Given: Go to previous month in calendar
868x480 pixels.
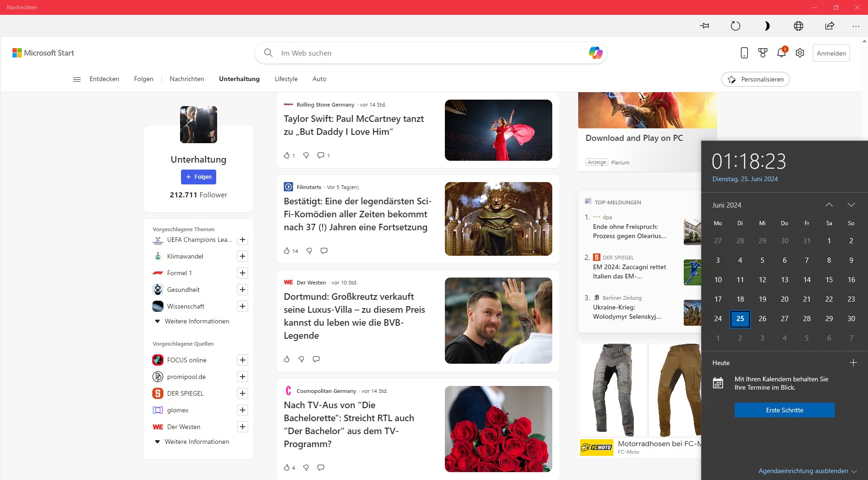Looking at the screenshot, I should tap(829, 205).
